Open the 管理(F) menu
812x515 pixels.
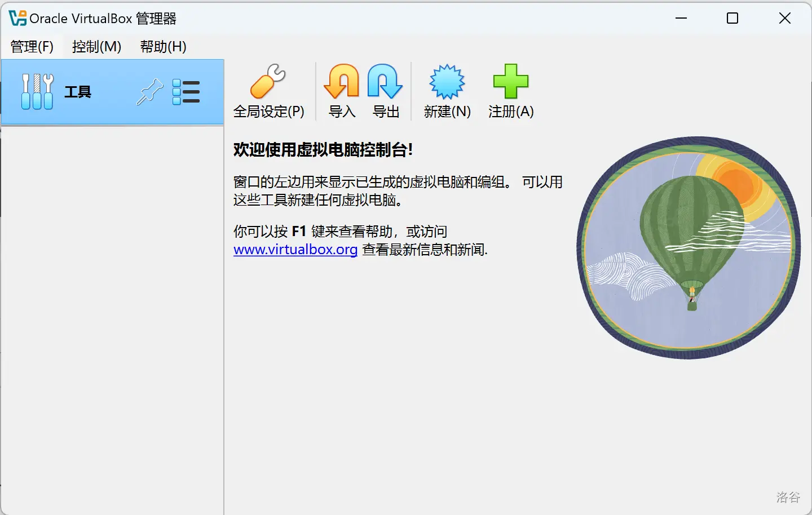[32, 47]
